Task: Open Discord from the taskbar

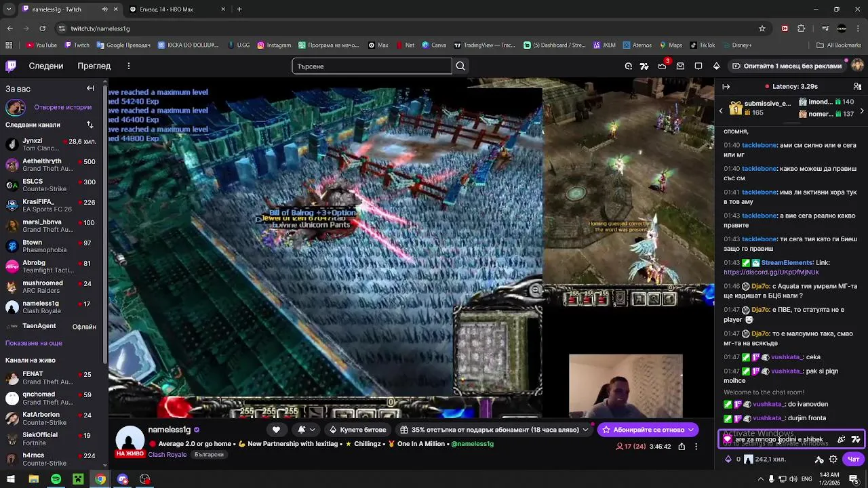Action: coord(122,479)
